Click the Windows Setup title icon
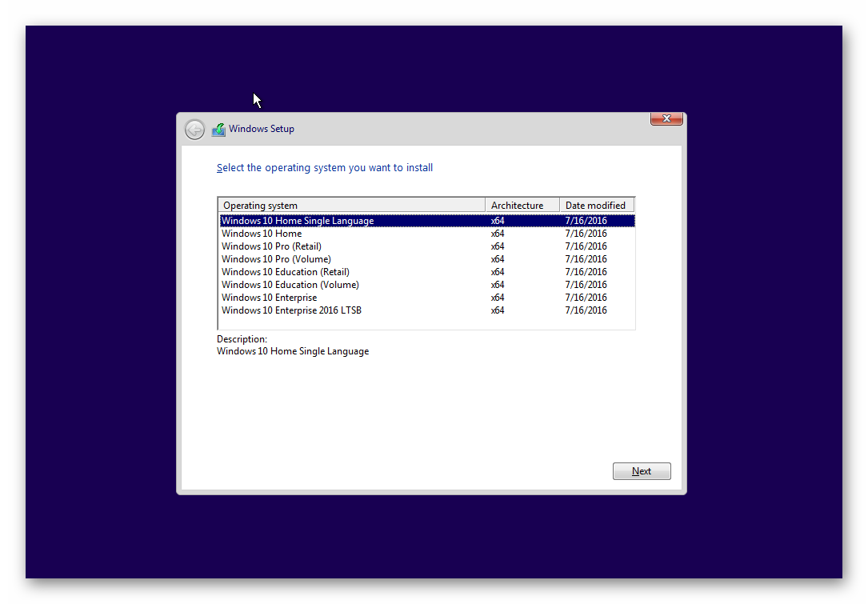This screenshot has height=604, width=868. 218,130
